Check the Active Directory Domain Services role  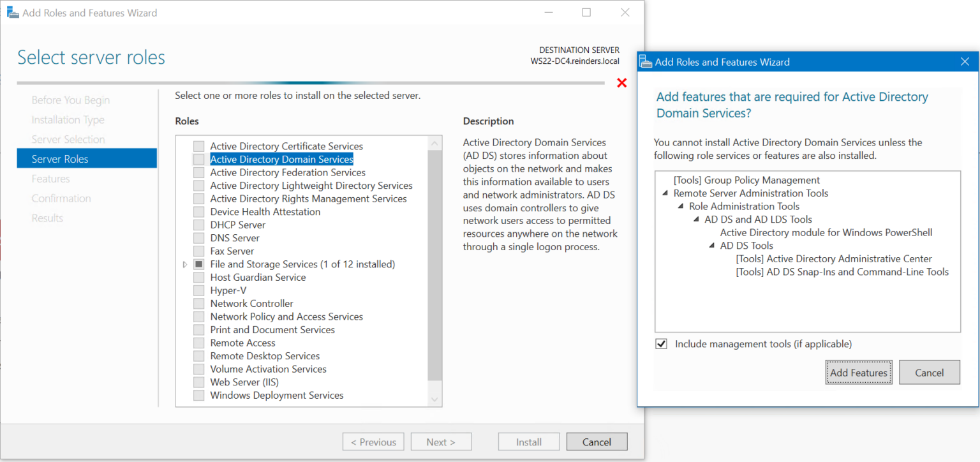click(x=198, y=159)
